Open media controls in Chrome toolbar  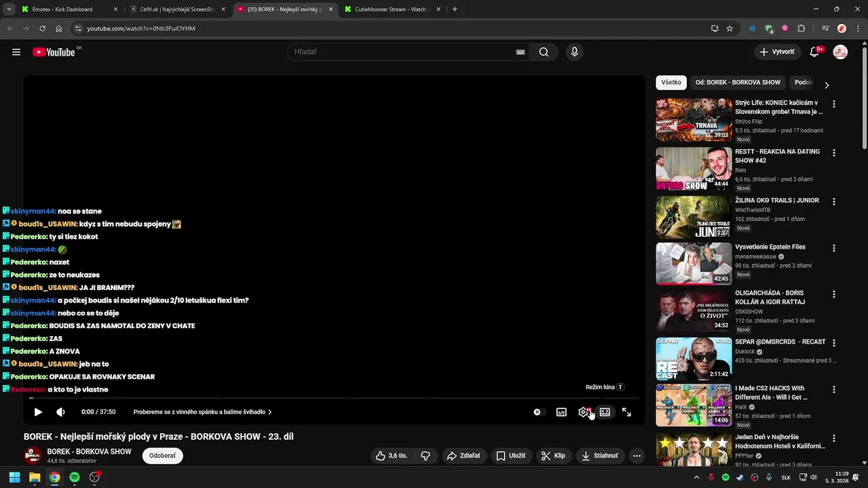click(825, 28)
